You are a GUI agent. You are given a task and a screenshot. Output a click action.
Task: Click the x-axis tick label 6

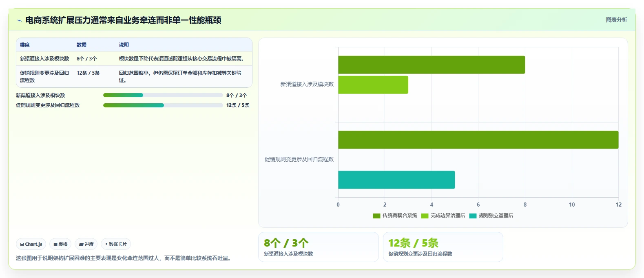(478, 205)
